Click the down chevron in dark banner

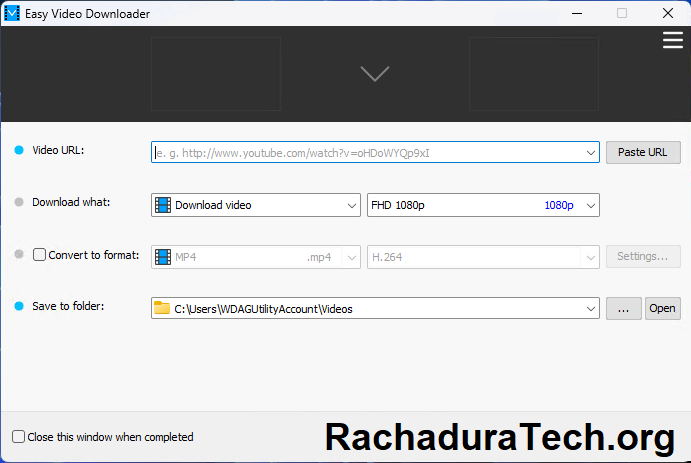click(x=375, y=74)
